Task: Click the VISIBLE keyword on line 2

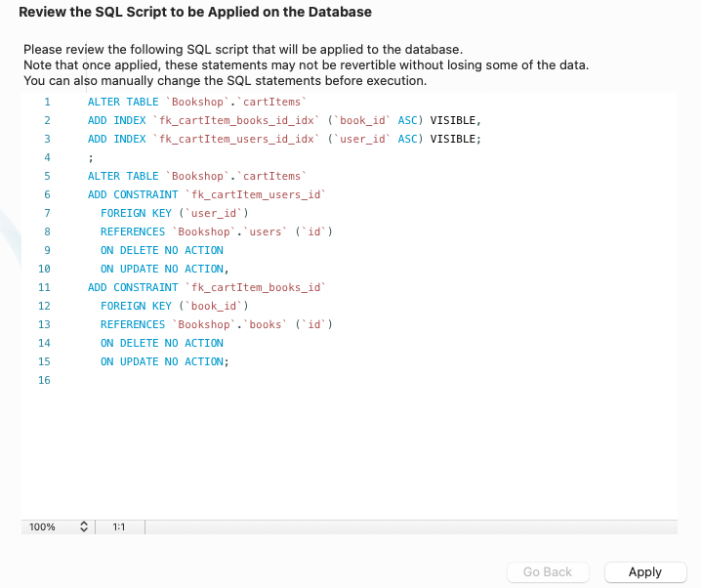Action: pyautogui.click(x=455, y=120)
